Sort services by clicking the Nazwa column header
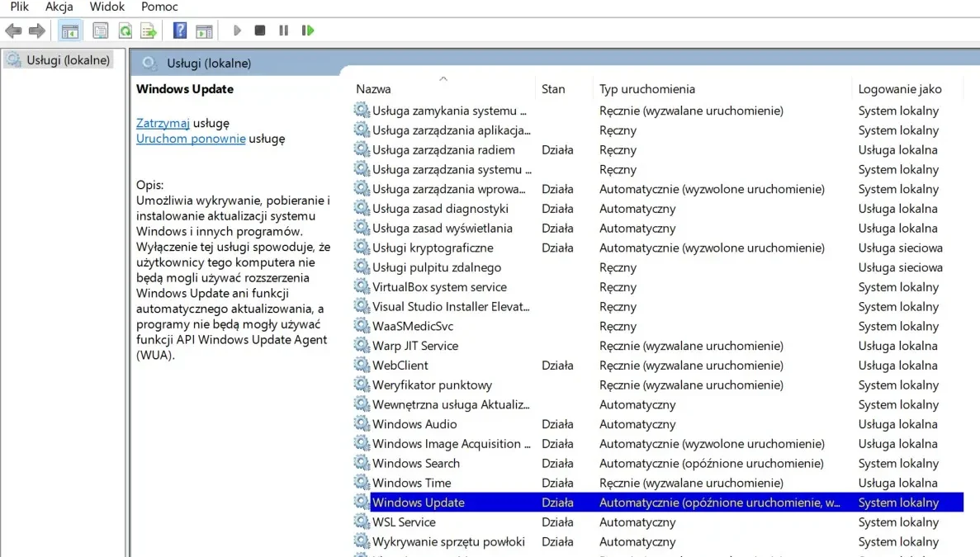 coord(372,88)
